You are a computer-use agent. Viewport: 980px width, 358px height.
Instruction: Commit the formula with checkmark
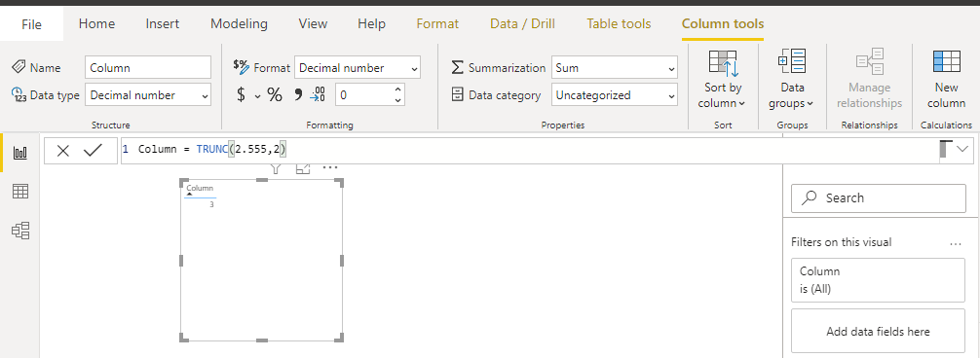pyautogui.click(x=93, y=151)
